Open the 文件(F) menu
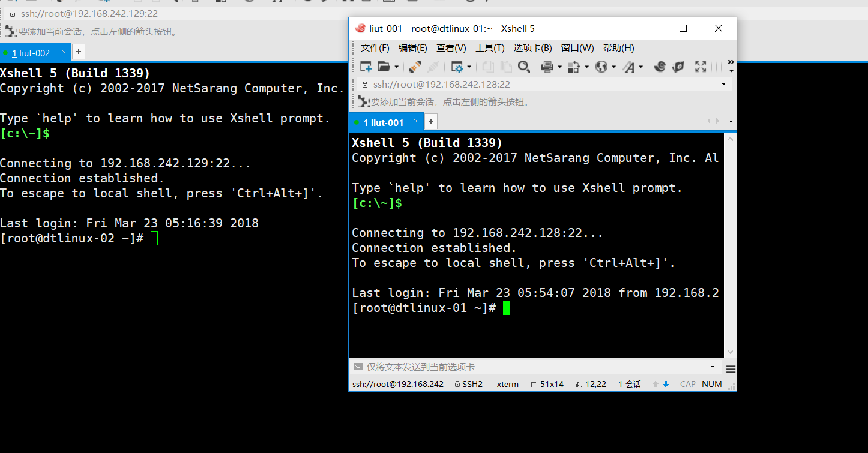 coord(375,48)
